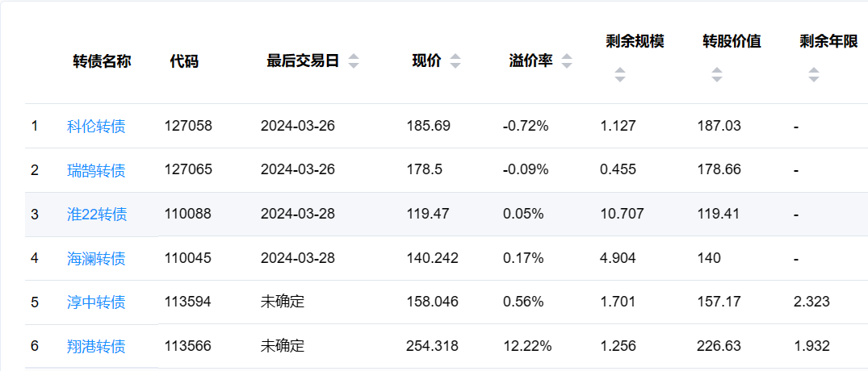Click the sort arrows beside 现价

(455, 61)
